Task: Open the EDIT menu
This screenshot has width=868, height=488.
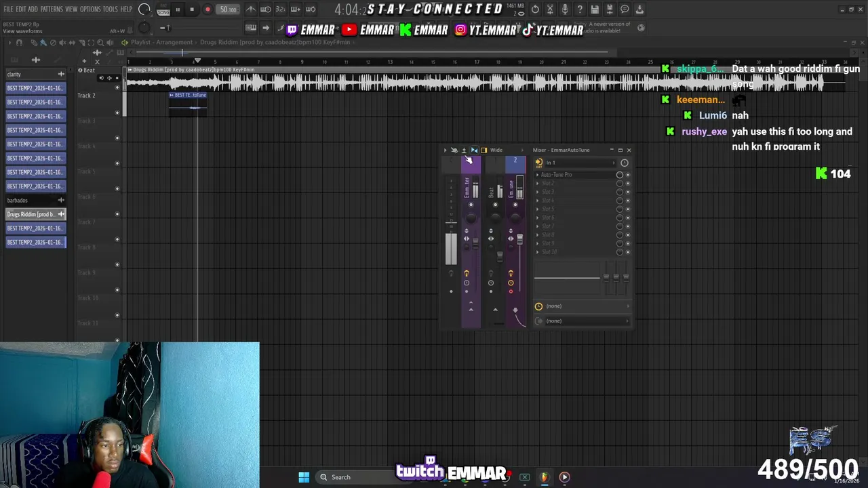Action: click(20, 9)
